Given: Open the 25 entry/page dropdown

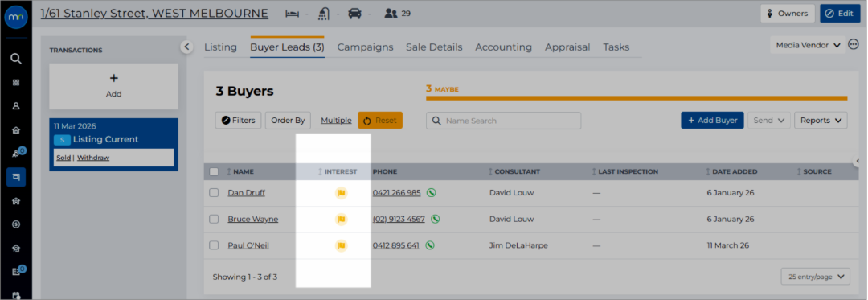Looking at the screenshot, I should point(816,277).
